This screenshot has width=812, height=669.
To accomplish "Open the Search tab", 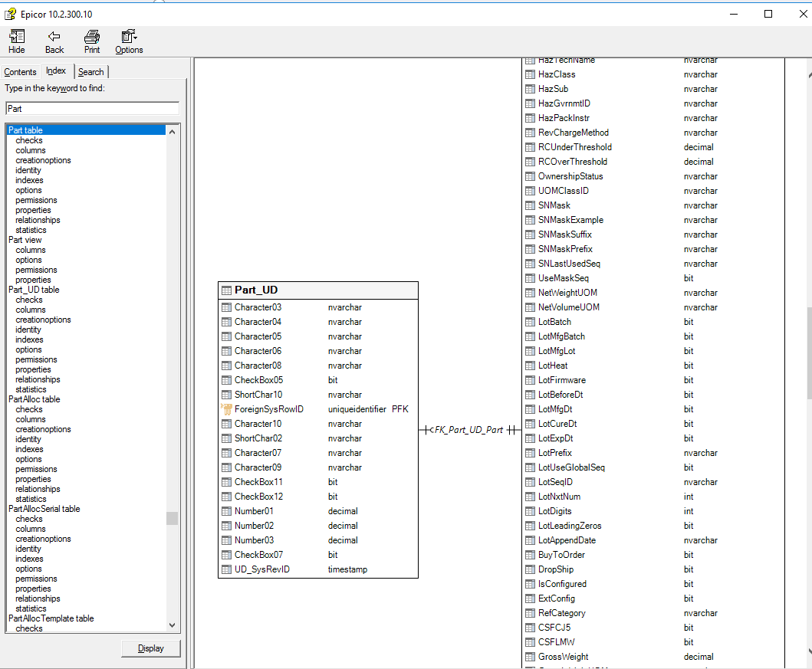I will [x=91, y=72].
